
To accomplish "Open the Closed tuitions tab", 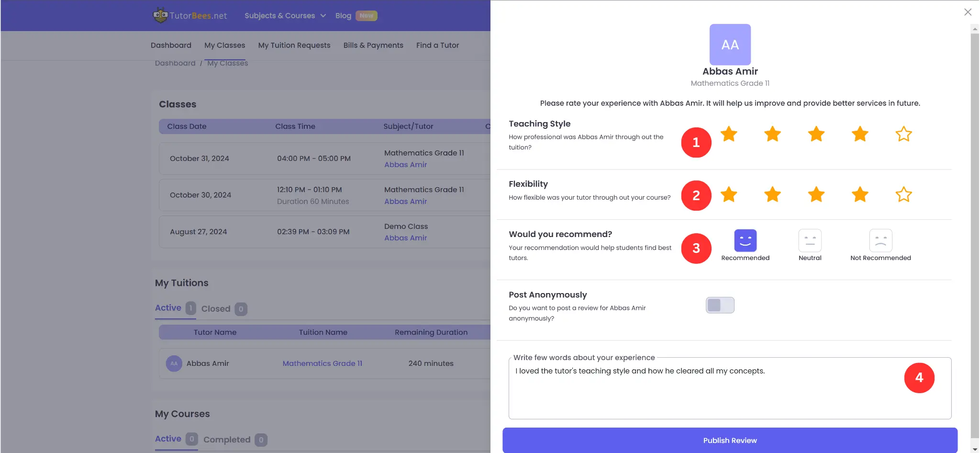I will tap(216, 309).
